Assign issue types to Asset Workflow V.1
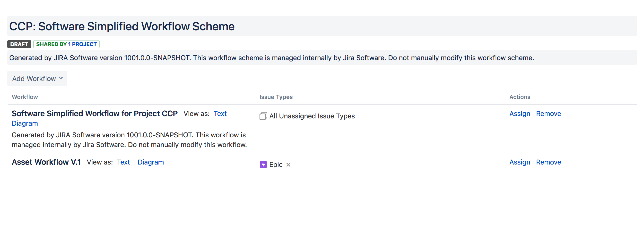The height and width of the screenshot is (231, 644). click(520, 162)
